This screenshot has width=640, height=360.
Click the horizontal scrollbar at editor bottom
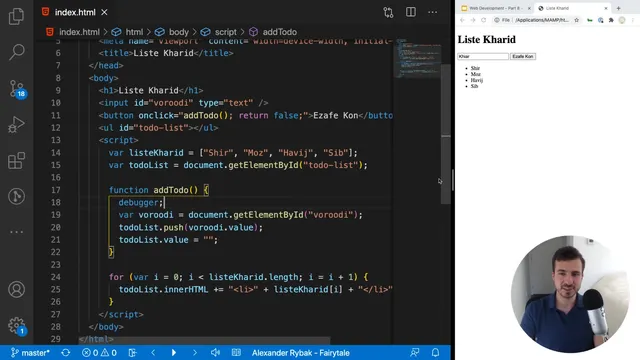[204, 340]
